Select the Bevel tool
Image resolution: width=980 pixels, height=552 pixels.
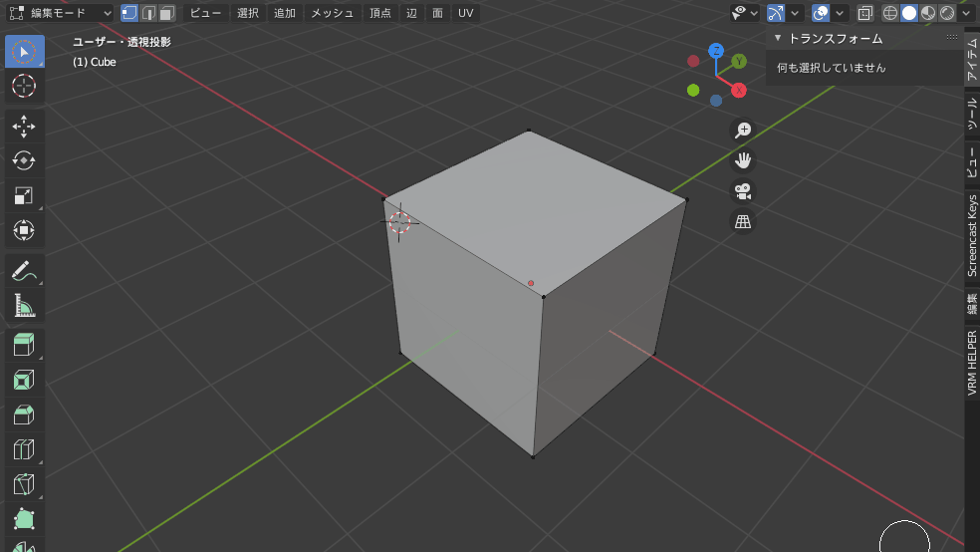pyautogui.click(x=24, y=414)
